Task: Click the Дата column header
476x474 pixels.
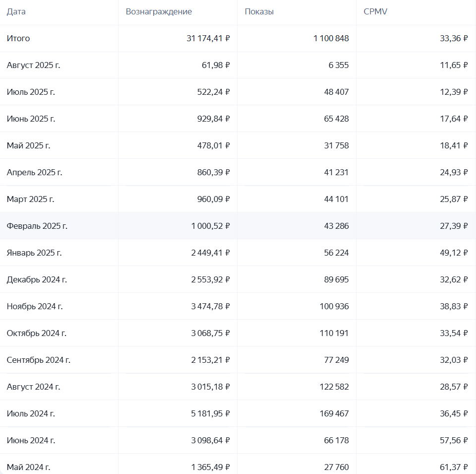Action: 16,12
